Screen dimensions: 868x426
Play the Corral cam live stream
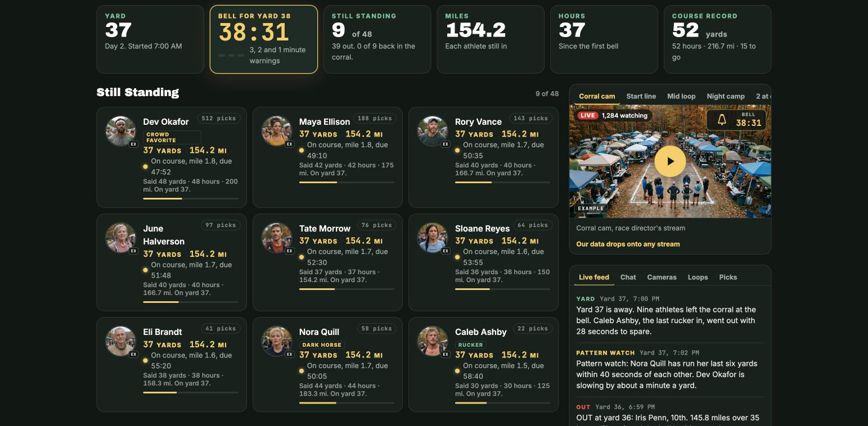(670, 161)
